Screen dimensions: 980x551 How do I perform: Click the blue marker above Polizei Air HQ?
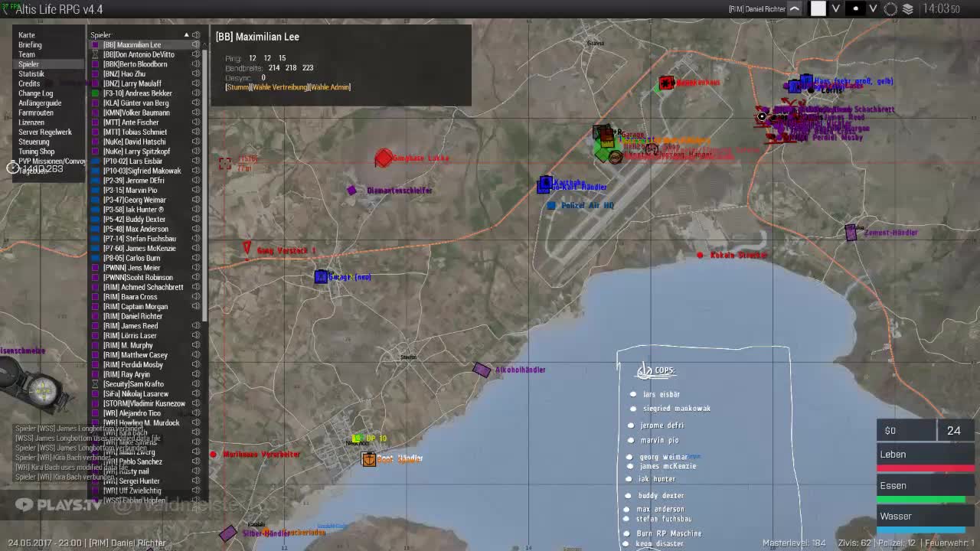click(545, 184)
